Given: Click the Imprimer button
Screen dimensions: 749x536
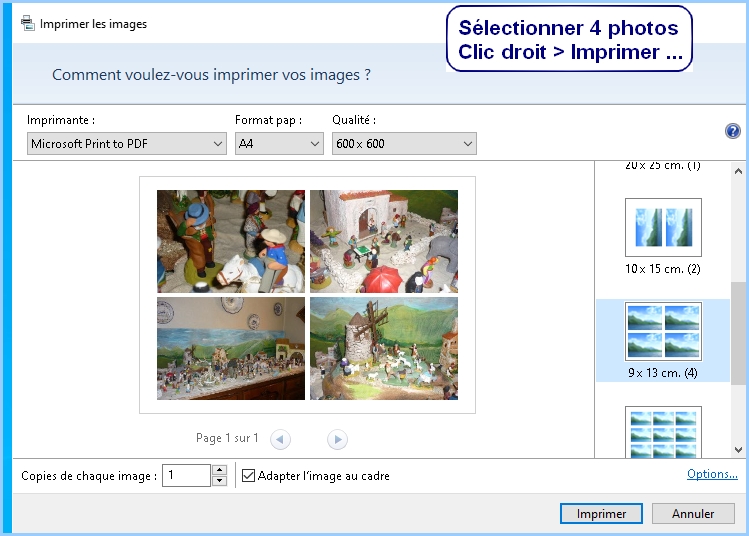Looking at the screenshot, I should 601,514.
